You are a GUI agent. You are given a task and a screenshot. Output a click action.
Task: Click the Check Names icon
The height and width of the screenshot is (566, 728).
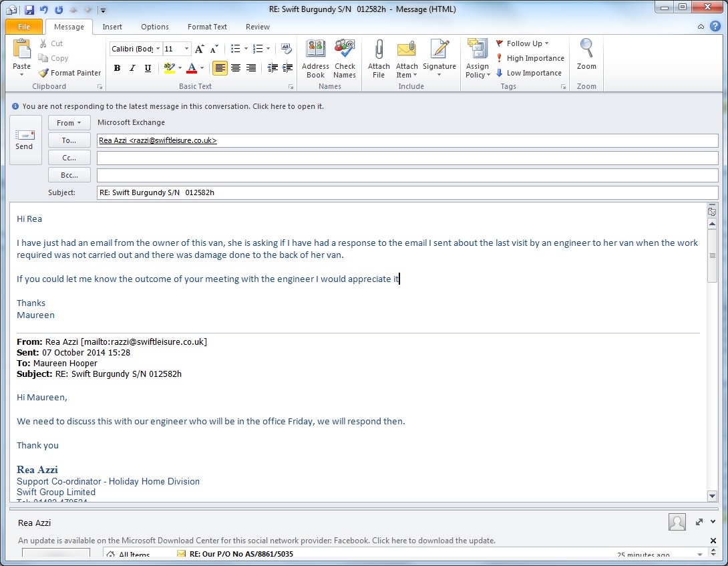coord(345,49)
